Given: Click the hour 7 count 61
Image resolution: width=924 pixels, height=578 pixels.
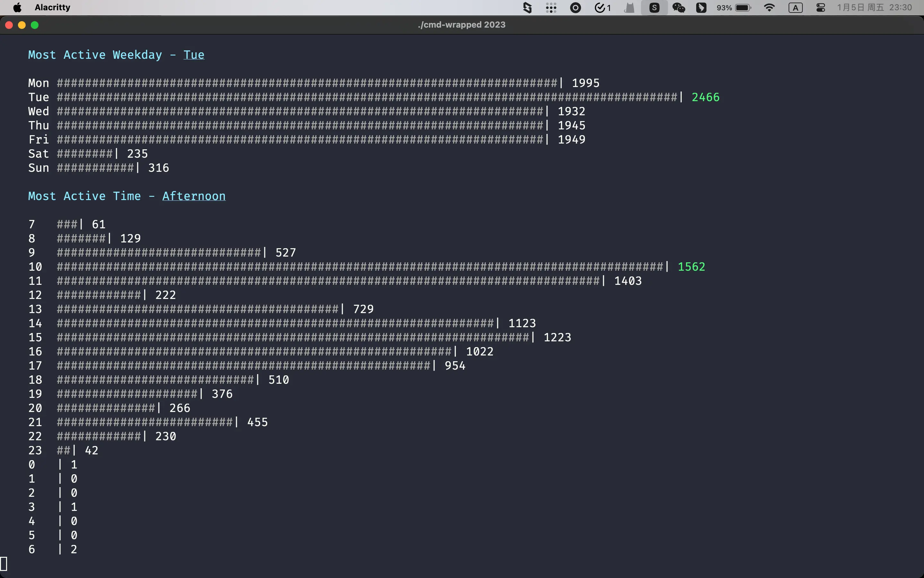Looking at the screenshot, I should 98,224.
